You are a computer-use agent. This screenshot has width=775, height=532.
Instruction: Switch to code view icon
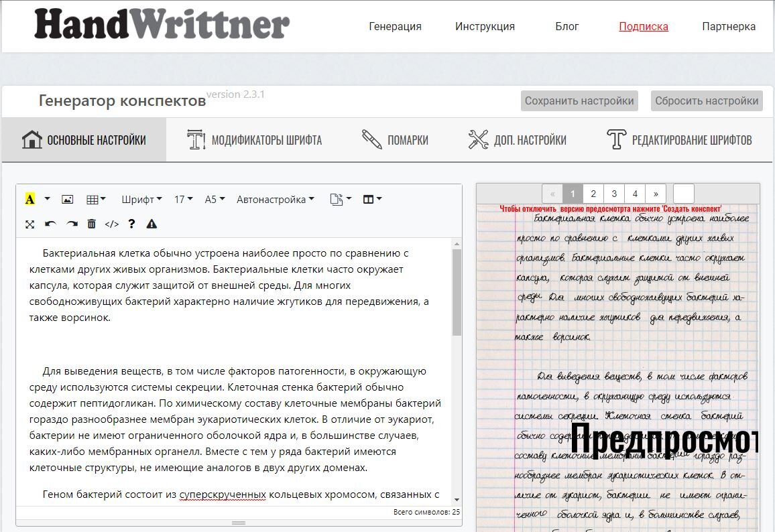(x=112, y=224)
